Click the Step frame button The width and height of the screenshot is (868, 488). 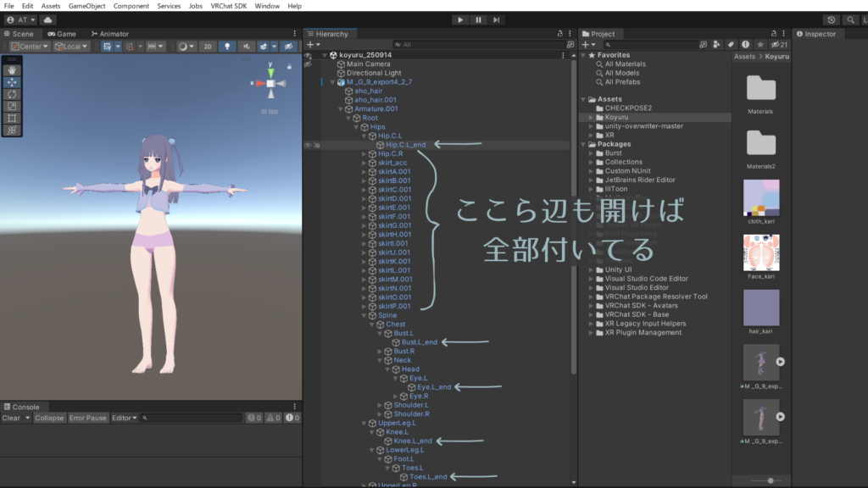(x=497, y=19)
